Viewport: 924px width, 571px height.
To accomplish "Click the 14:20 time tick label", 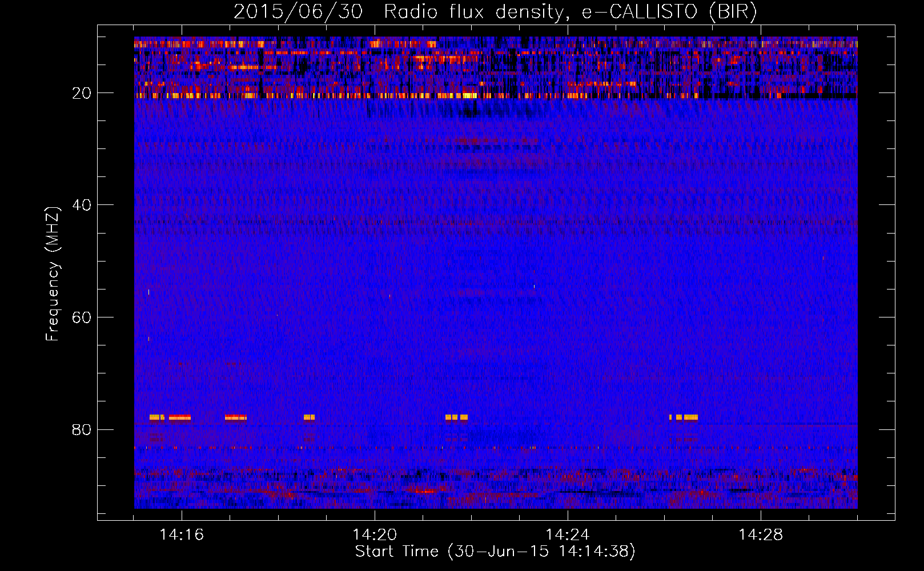I will click(375, 535).
